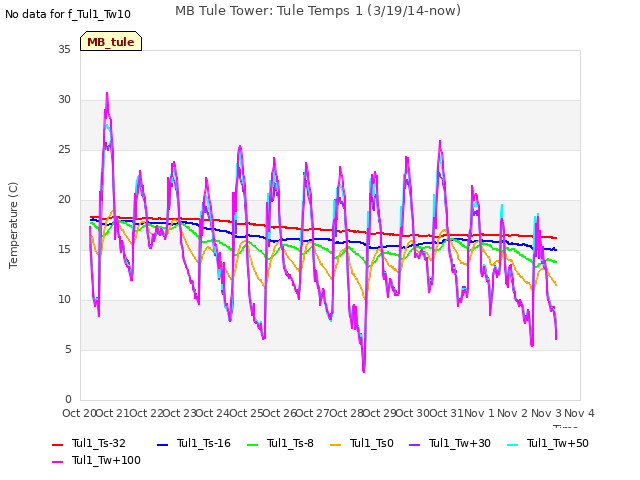This screenshot has width=640, height=480.
Task: Click the red Tul1_Ts-32 legend swatch
Action: (x=58, y=444)
